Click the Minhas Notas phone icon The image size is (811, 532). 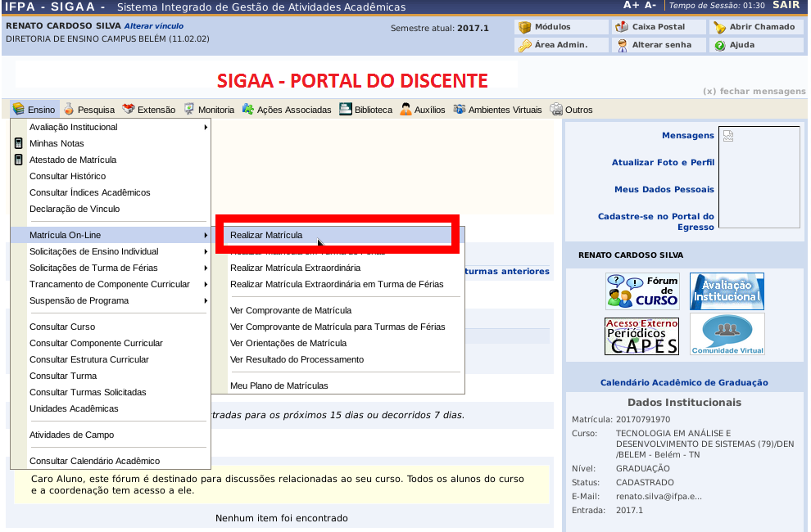(19, 143)
